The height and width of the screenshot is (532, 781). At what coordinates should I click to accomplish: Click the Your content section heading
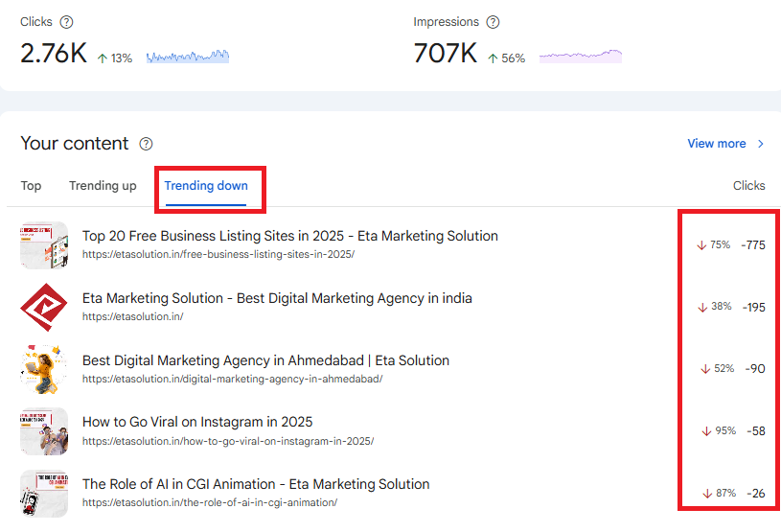click(x=74, y=144)
